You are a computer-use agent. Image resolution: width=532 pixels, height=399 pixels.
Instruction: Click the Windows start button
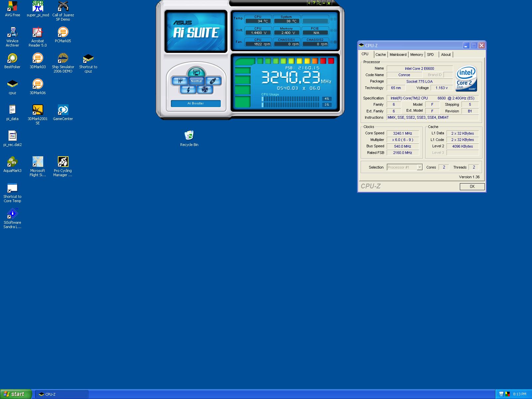16,394
